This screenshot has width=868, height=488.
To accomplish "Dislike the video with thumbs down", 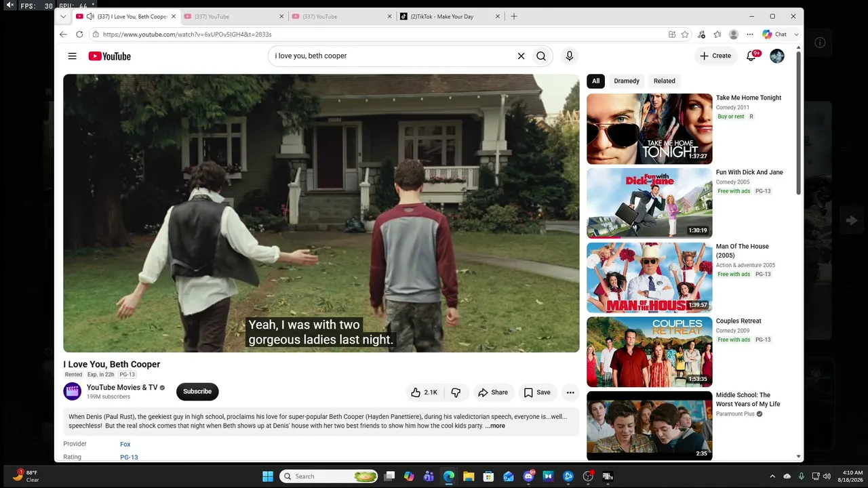I will click(456, 392).
